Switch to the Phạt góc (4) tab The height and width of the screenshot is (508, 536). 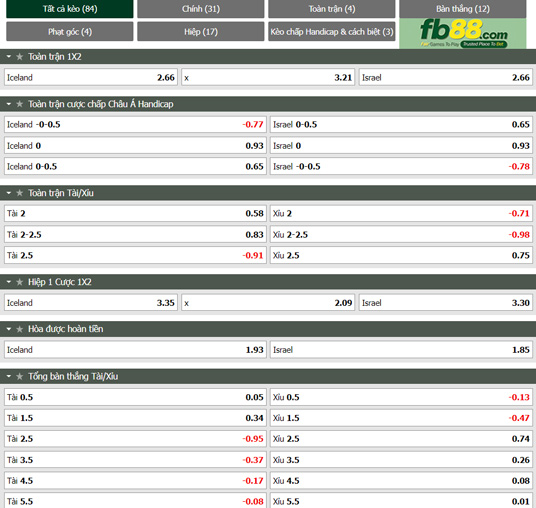coord(70,31)
